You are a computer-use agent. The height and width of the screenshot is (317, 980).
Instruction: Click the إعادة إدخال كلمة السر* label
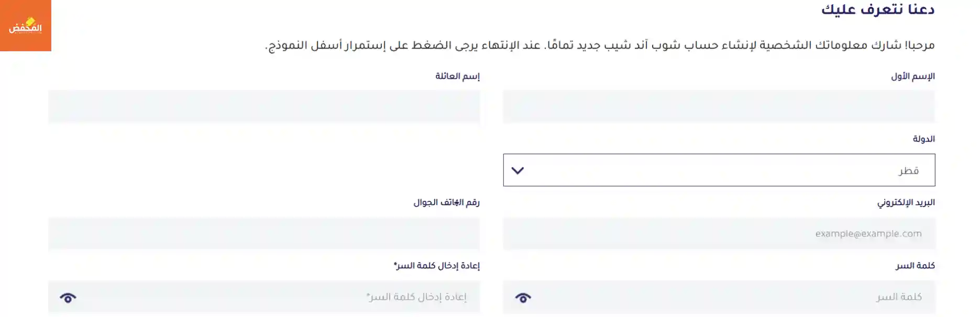point(436,266)
